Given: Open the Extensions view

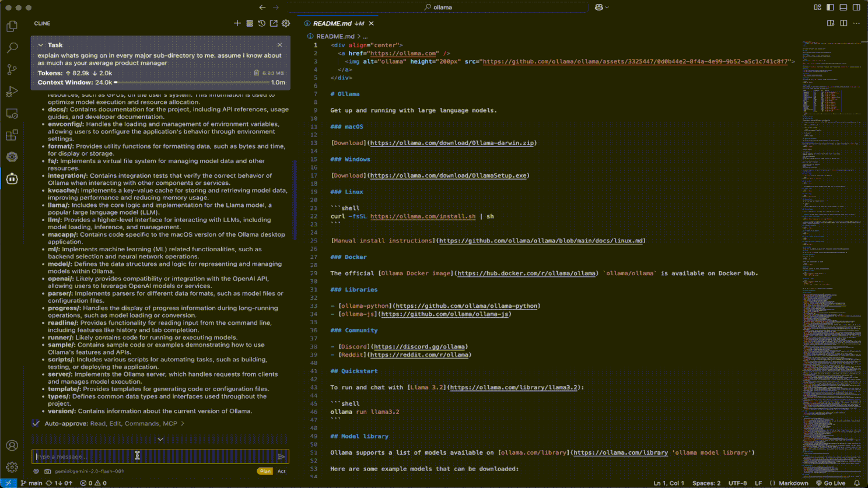Looking at the screenshot, I should pos(12,135).
